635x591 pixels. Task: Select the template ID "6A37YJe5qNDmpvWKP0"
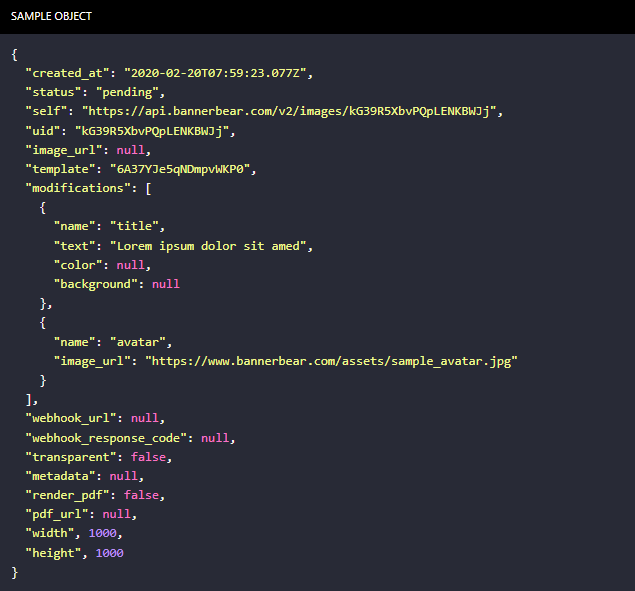pos(187,169)
